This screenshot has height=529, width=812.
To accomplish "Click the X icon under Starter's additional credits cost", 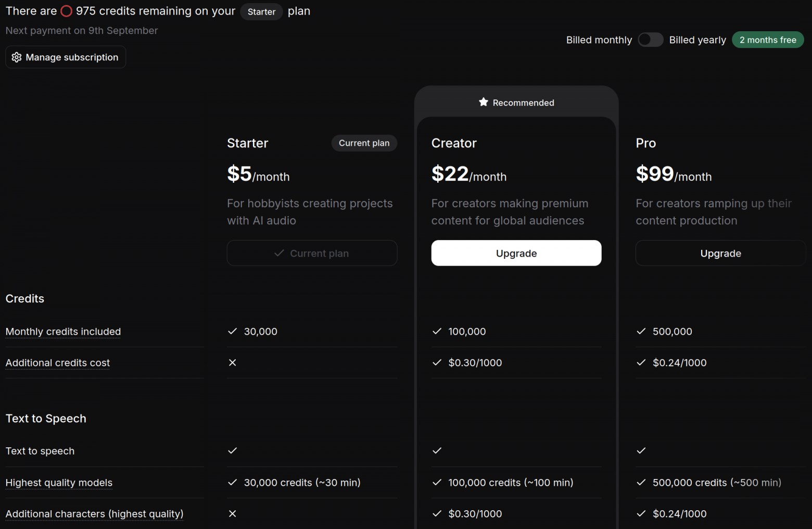I will pos(232,362).
